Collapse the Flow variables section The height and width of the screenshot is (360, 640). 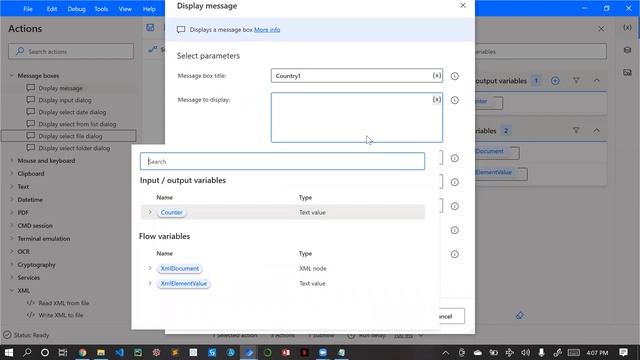pos(597,131)
